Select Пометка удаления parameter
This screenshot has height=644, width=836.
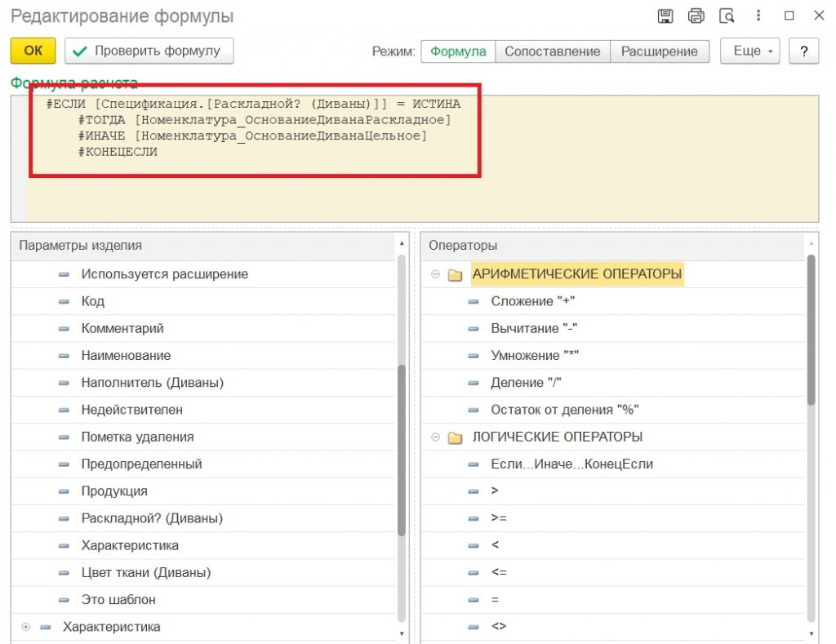coord(203,437)
